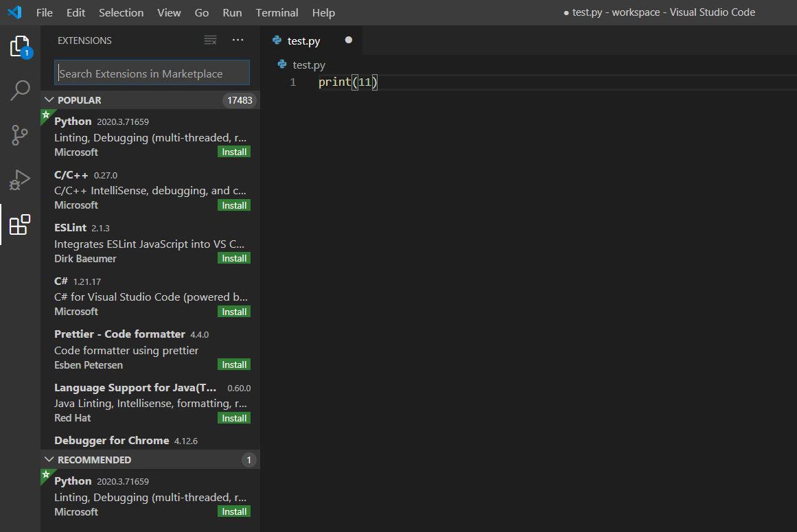Open the C# extension details
Image resolution: width=797 pixels, height=532 pixels.
150,296
